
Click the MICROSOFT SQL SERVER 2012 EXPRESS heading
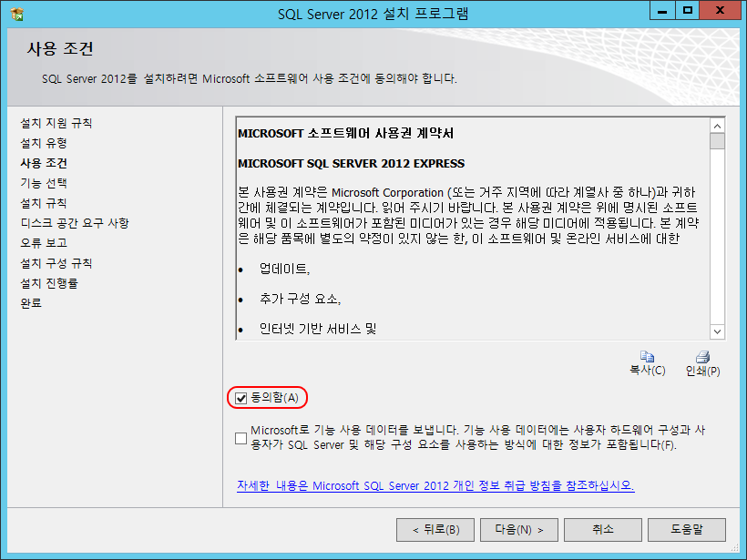(x=351, y=163)
